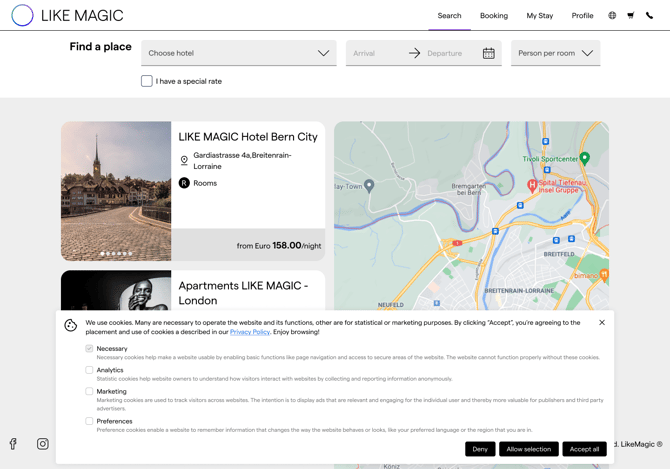670x469 pixels.
Task: Open the Instagram icon
Action: [43, 444]
